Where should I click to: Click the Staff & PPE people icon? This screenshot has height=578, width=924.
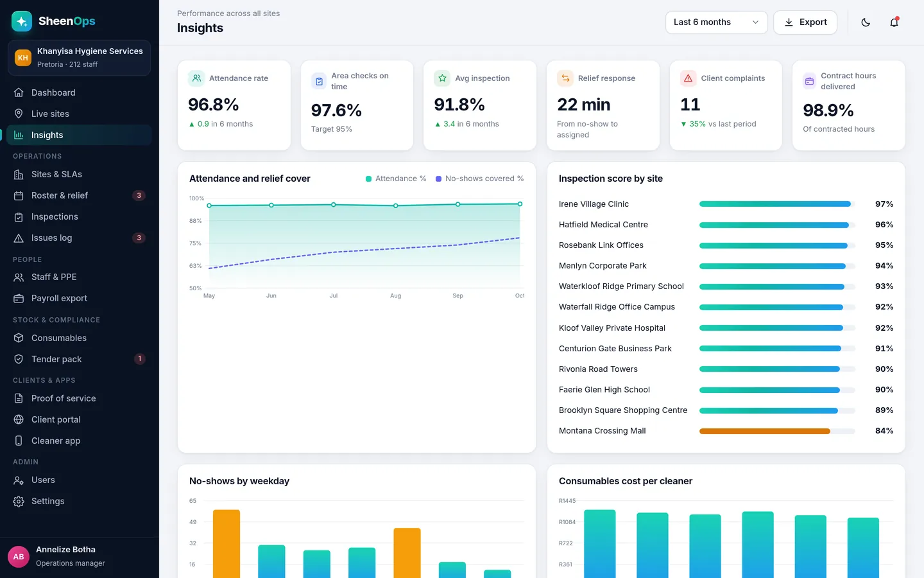click(x=19, y=277)
